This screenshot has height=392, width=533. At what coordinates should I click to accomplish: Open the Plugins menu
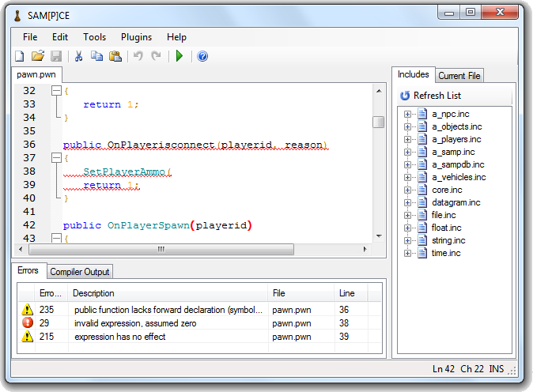[136, 37]
